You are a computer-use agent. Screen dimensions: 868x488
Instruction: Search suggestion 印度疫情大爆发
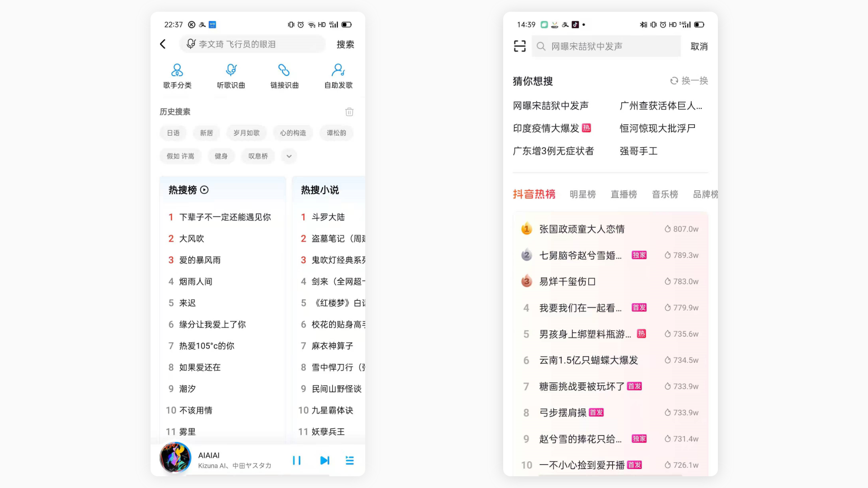tap(546, 128)
